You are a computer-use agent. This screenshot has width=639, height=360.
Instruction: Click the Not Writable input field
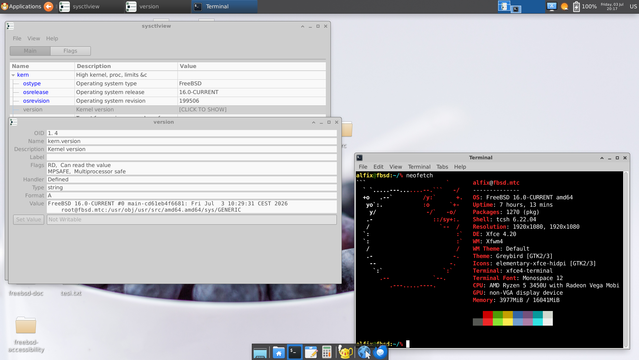click(x=192, y=220)
